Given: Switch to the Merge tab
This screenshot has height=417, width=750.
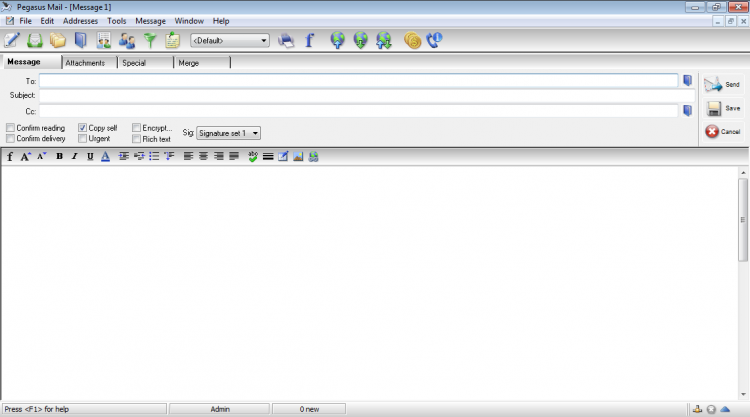Looking at the screenshot, I should tap(202, 63).
